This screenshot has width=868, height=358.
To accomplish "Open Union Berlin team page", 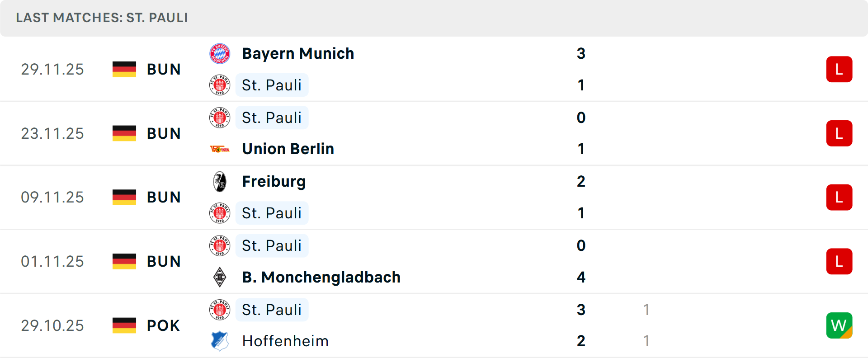I will click(288, 148).
